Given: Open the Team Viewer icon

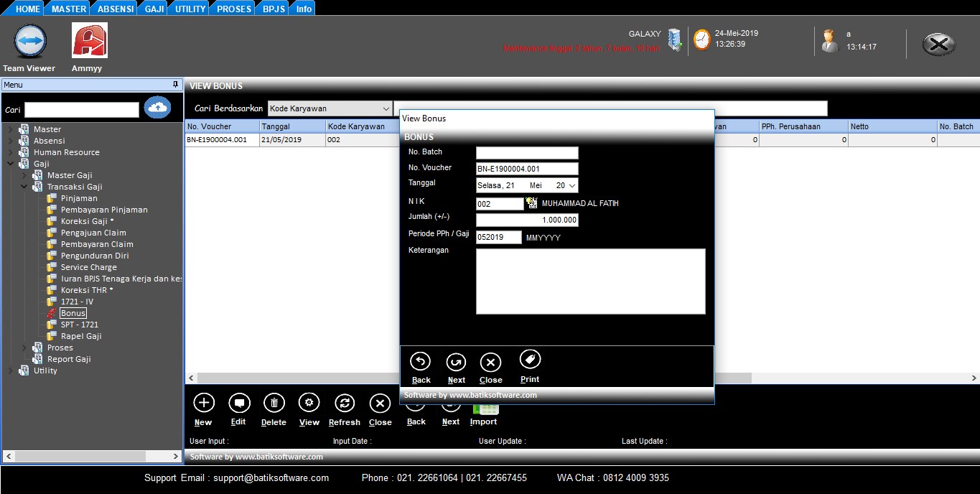Looking at the screenshot, I should [x=30, y=42].
